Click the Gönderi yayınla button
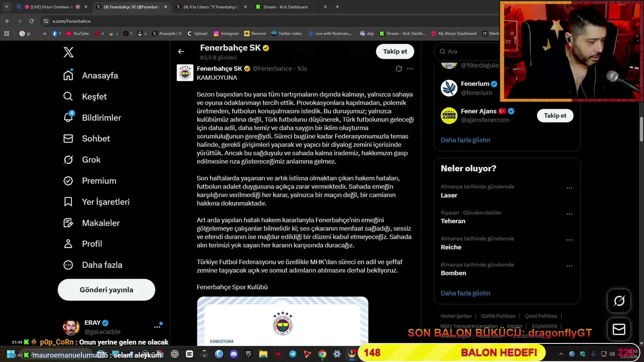This screenshot has width=644, height=362. (106, 290)
